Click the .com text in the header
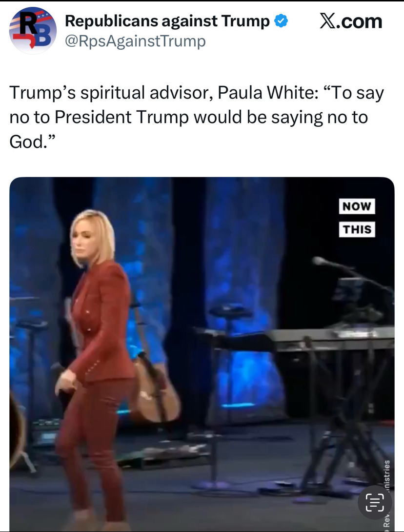404x532 pixels. point(359,21)
